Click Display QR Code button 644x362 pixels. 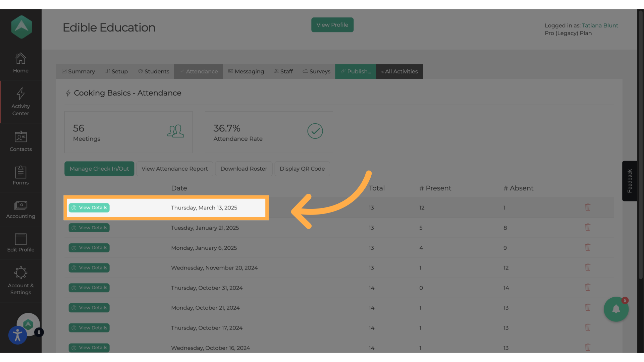coord(302,169)
